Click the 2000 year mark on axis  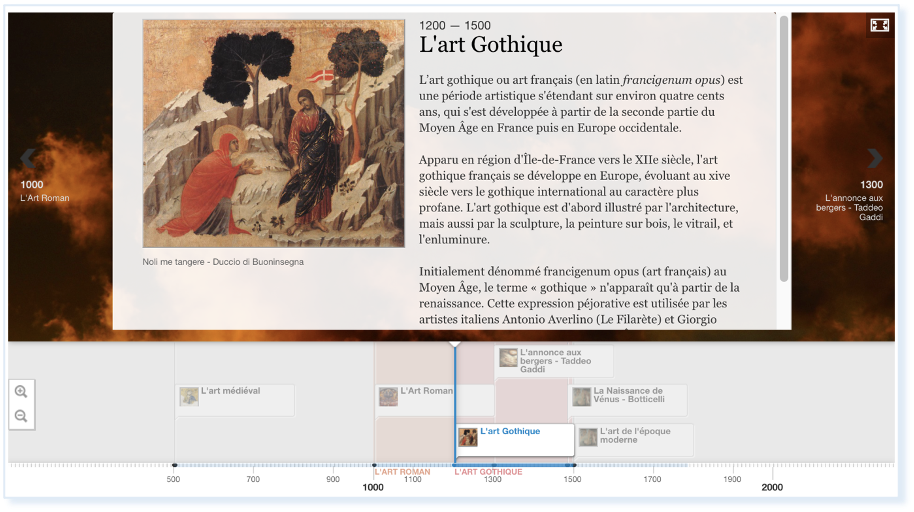772,487
